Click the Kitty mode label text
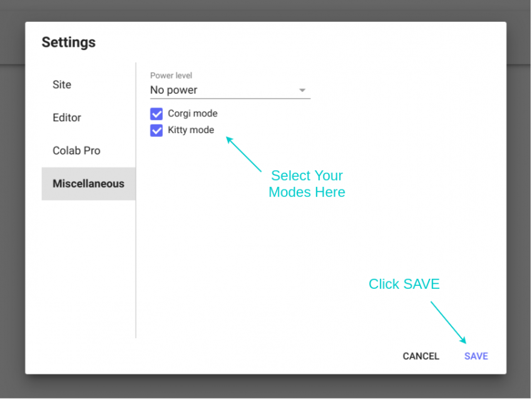Image resolution: width=532 pixels, height=399 pixels. pyautogui.click(x=190, y=130)
